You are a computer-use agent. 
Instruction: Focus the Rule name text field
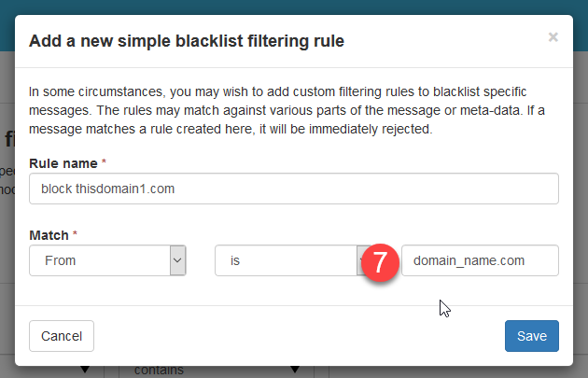tap(294, 189)
